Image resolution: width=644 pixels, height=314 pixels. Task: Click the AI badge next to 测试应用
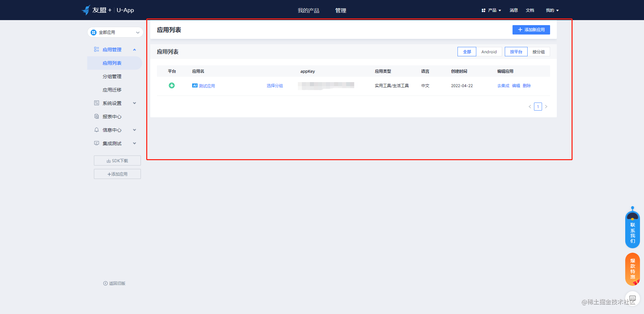195,85
